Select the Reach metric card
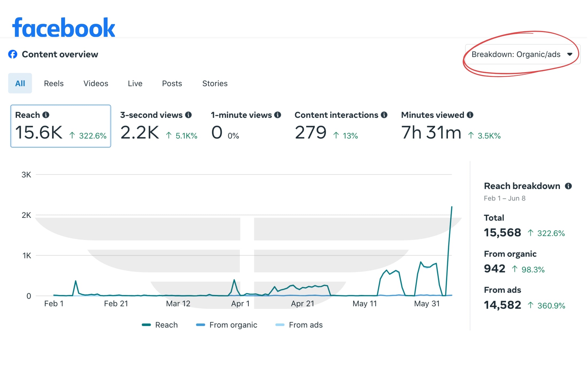This screenshot has height=374, width=588. (x=61, y=126)
